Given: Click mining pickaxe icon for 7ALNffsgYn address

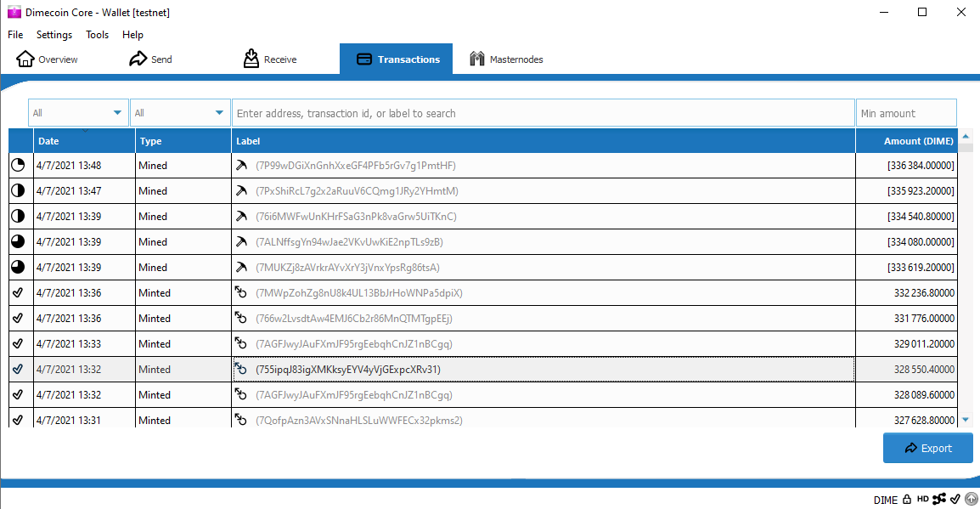Looking at the screenshot, I should coord(241,241).
